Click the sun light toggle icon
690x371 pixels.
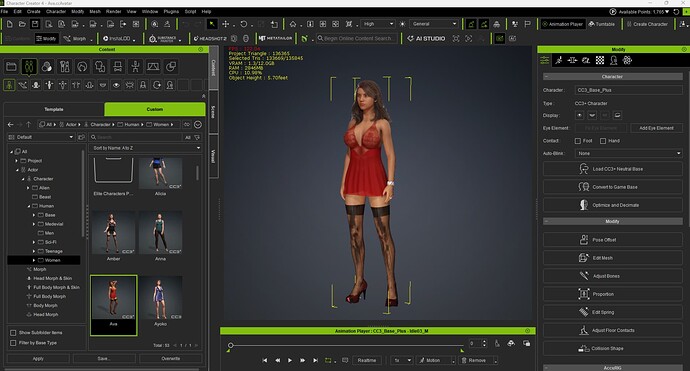[402, 24]
